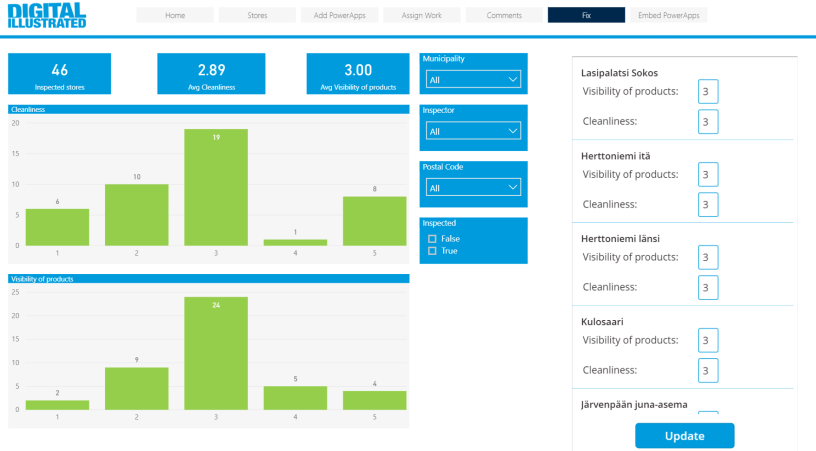Screen dimensions: 816x451
Task: Click the Avg Cleanliness card
Action: point(210,73)
